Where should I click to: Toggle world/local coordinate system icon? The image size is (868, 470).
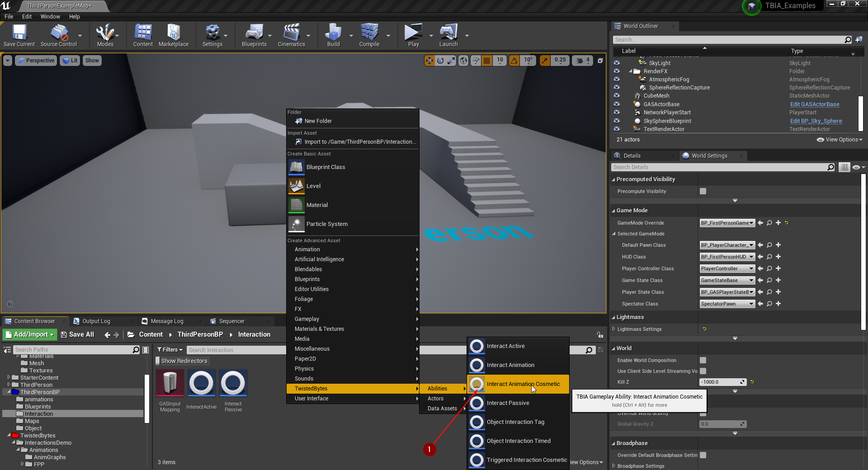[463, 60]
